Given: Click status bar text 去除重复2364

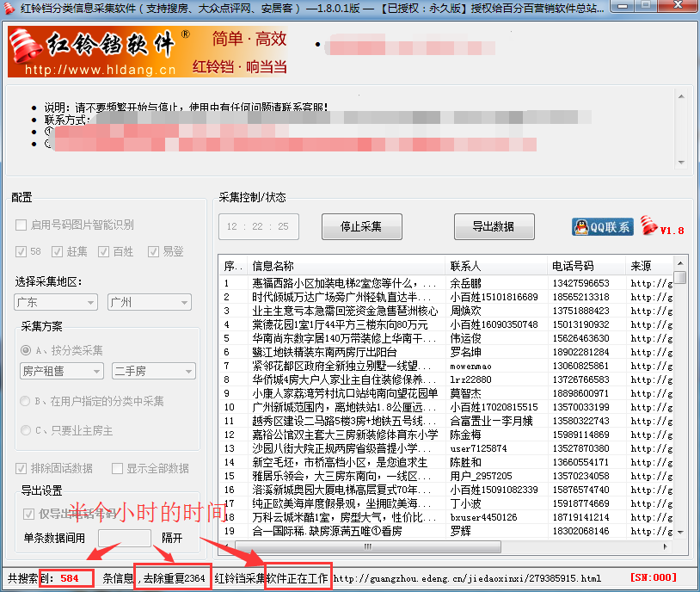Looking at the screenshot, I should pyautogui.click(x=174, y=578).
